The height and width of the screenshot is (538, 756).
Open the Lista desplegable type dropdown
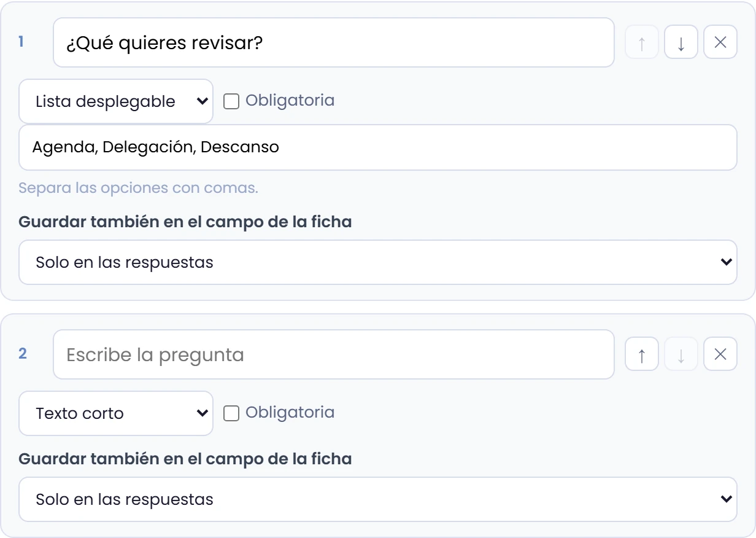click(116, 101)
